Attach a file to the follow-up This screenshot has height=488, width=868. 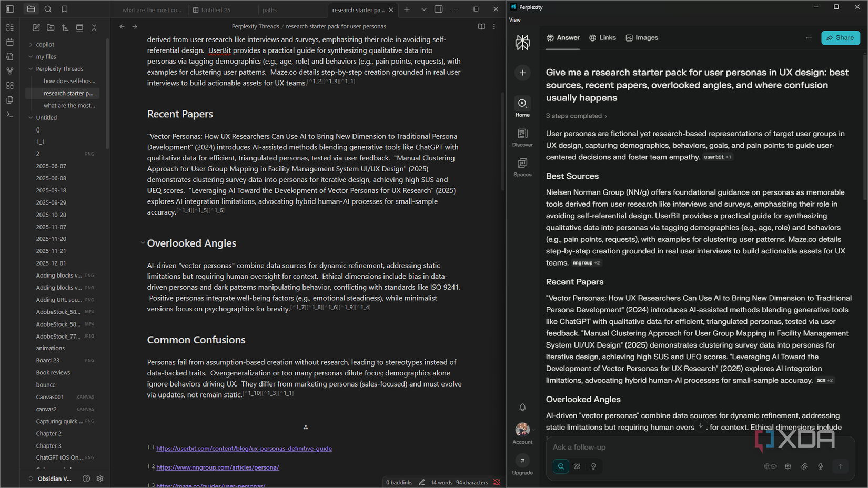click(x=804, y=466)
